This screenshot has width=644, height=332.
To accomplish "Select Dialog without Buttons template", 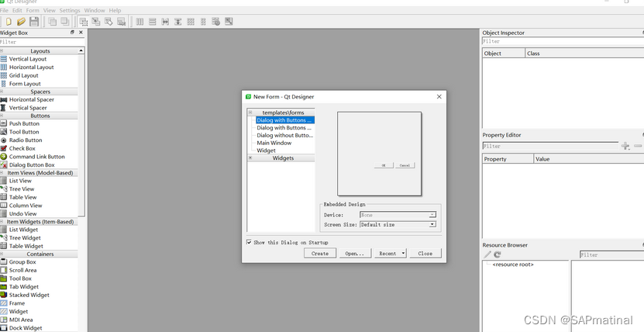I will pos(285,135).
